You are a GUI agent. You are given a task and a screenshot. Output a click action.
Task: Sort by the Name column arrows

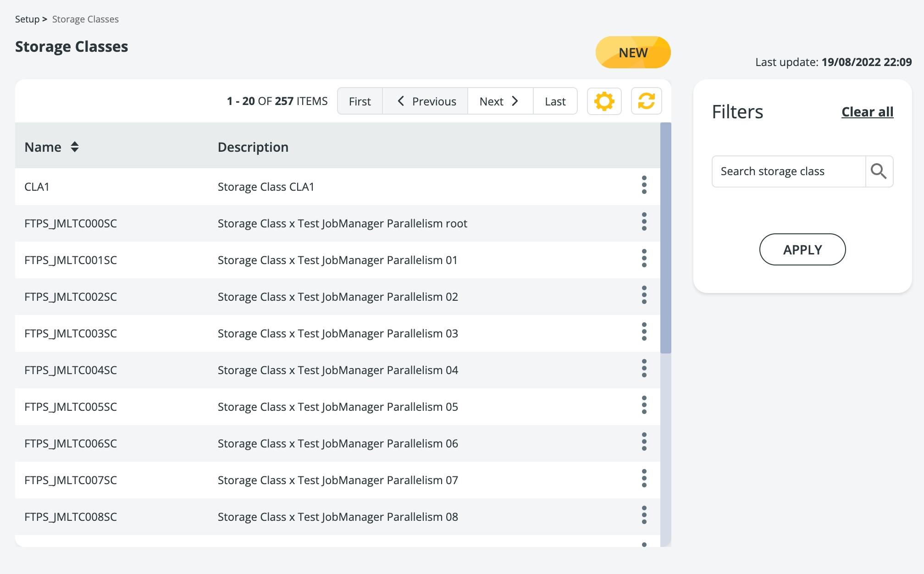pyautogui.click(x=74, y=147)
